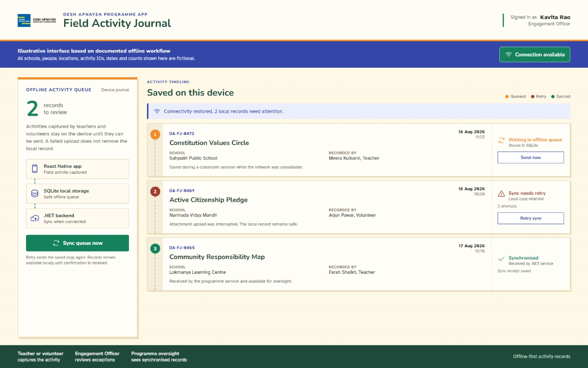
Task: Click the Sync queue now button
Action: 77,243
